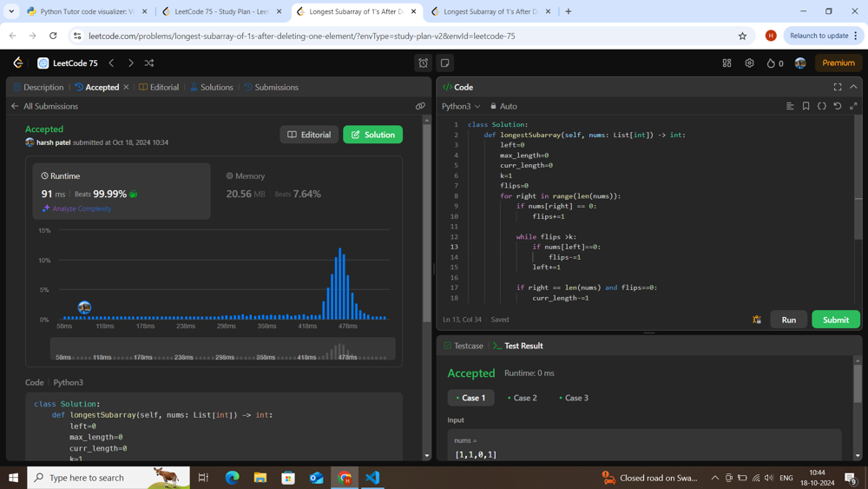Click the runtime distribution range slider
Image resolution: width=868 pixels, height=489 pixels.
222,349
